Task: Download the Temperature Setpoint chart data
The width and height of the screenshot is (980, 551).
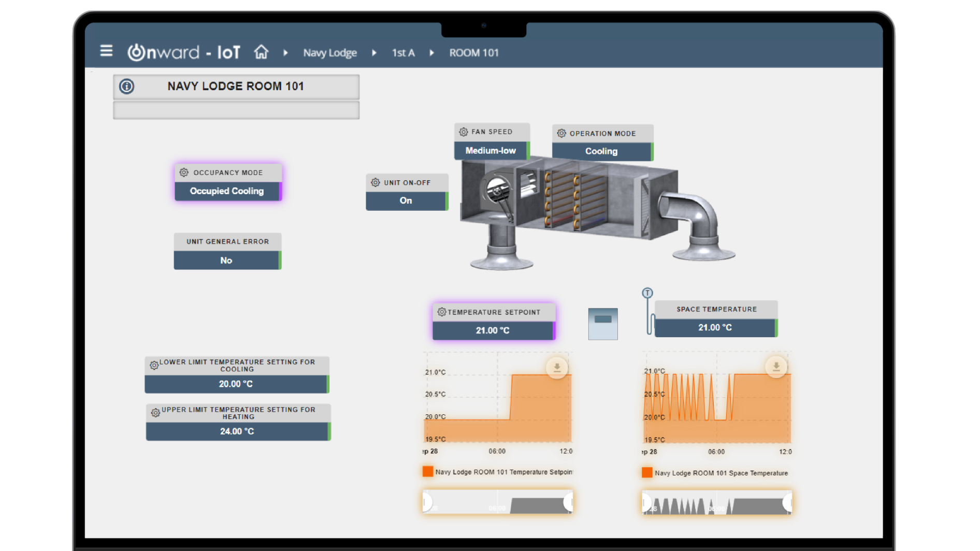Action: click(x=557, y=368)
